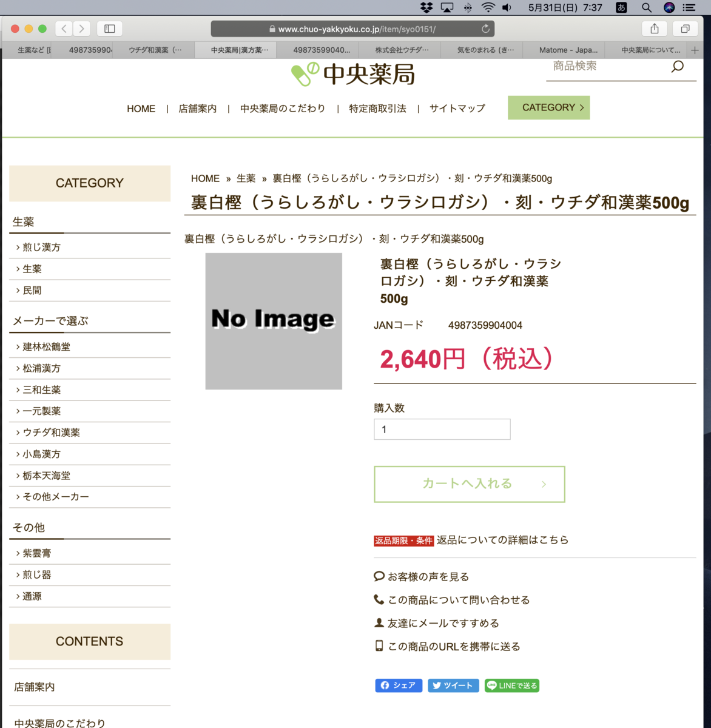
Task: Add a new tab with plus icon
Action: pyautogui.click(x=695, y=50)
